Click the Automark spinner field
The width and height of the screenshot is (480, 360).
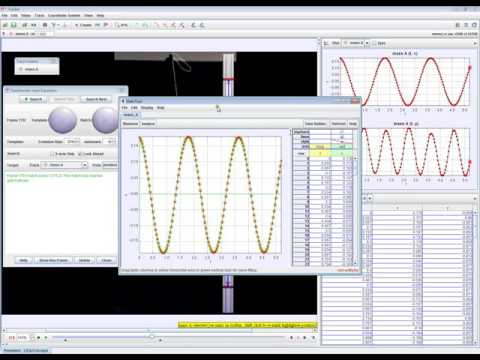[x=111, y=142]
